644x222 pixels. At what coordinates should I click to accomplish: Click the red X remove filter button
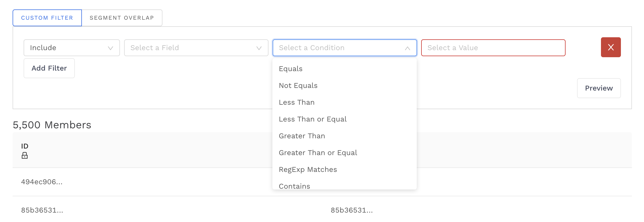[610, 47]
